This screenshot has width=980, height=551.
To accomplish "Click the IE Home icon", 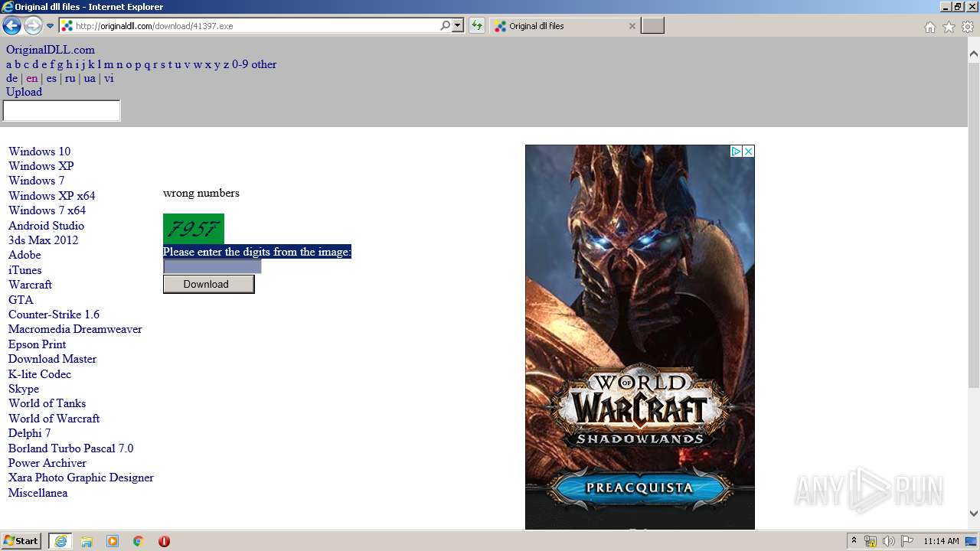I will coord(929,27).
